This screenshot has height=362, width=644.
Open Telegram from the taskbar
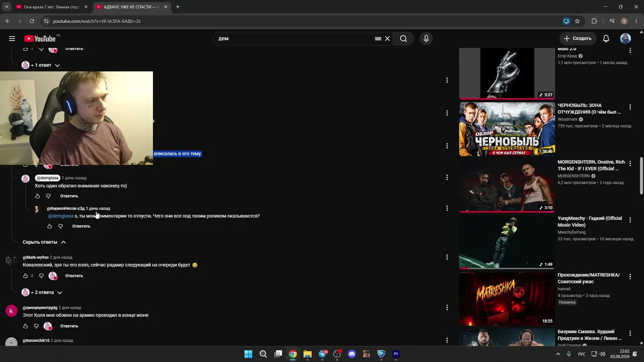click(323, 354)
